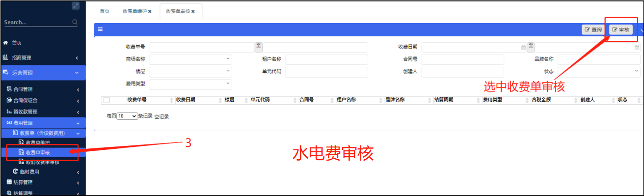This screenshot has width=644, height=196.
Task: Close the 收费单审核 tab with its x
Action: click(x=193, y=11)
